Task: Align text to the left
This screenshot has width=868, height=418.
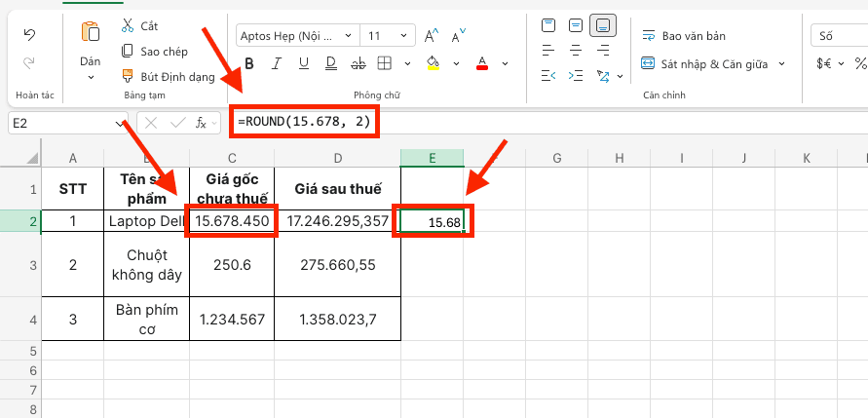Action: click(x=548, y=51)
